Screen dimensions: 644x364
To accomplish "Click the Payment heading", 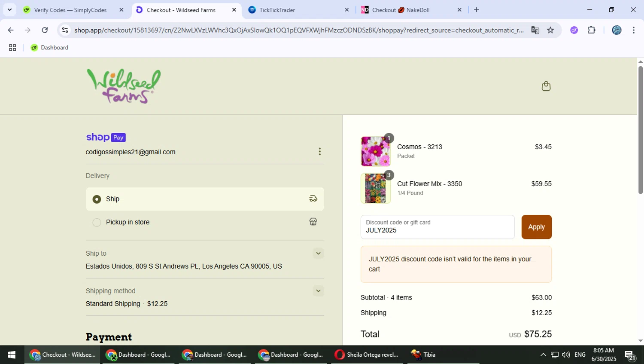I will pos(109,337).
